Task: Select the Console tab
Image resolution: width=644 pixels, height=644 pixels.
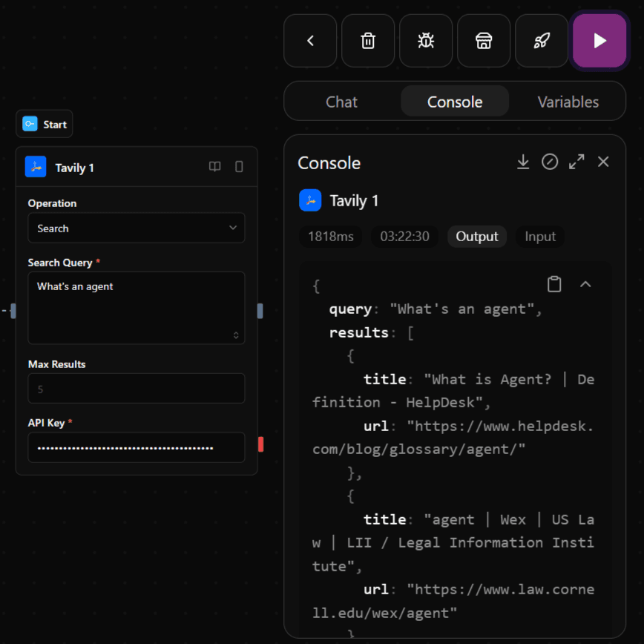Action: [x=455, y=102]
